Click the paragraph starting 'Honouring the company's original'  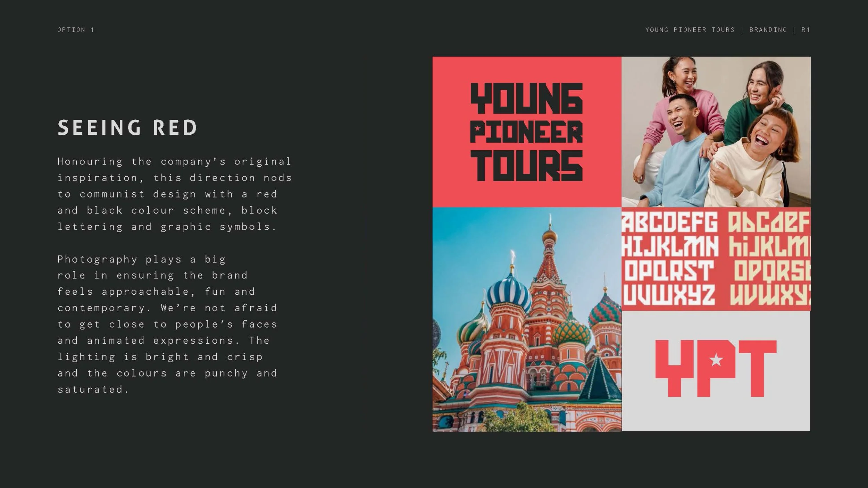(x=175, y=194)
